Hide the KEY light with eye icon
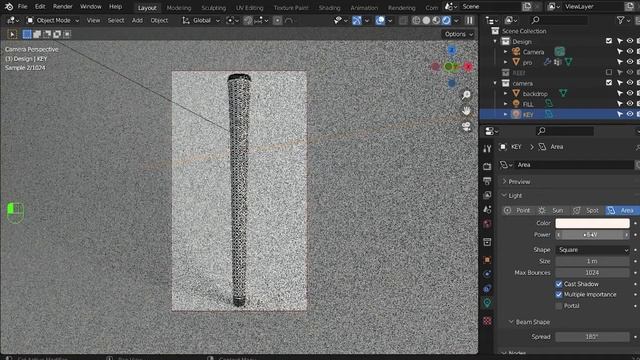 pos(630,114)
